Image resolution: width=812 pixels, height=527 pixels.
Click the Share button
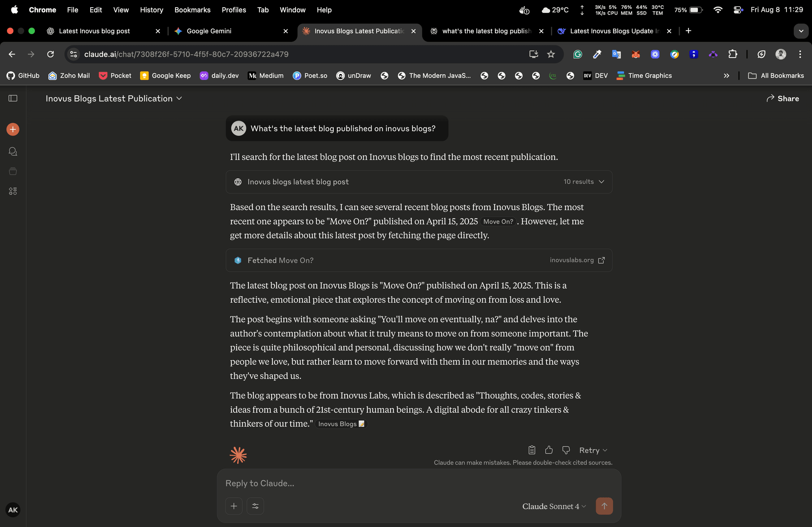pos(783,99)
